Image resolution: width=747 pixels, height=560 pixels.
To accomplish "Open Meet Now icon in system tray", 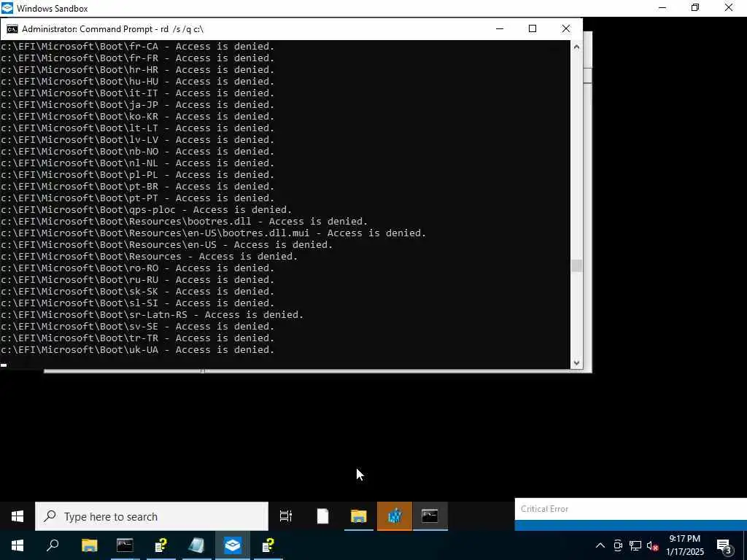I will pyautogui.click(x=618, y=545).
